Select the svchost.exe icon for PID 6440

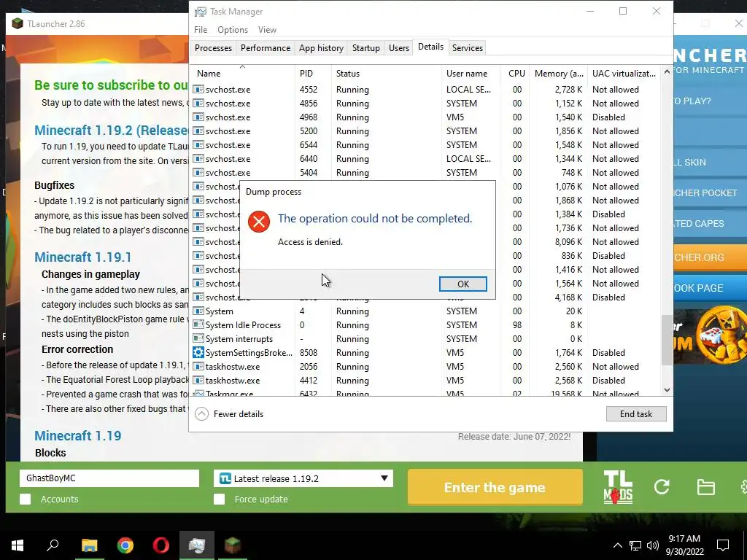click(x=198, y=158)
